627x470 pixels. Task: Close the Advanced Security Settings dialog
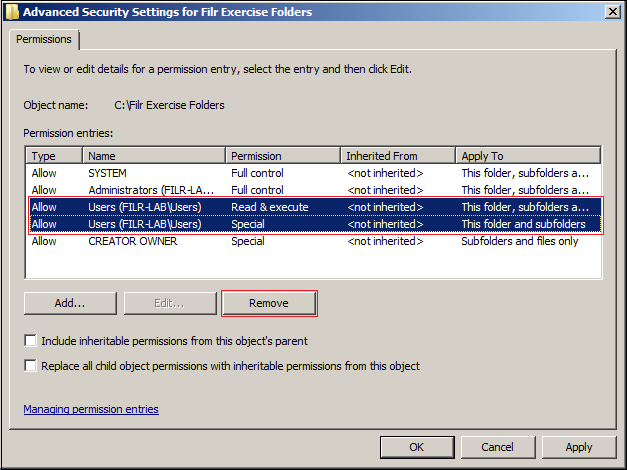click(611, 11)
